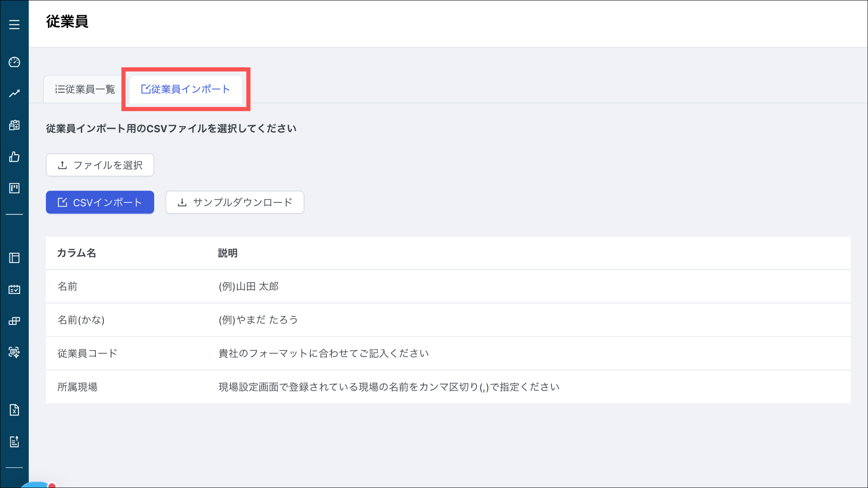Open the building badge sidebar icon
868x488 pixels.
pyautogui.click(x=14, y=125)
